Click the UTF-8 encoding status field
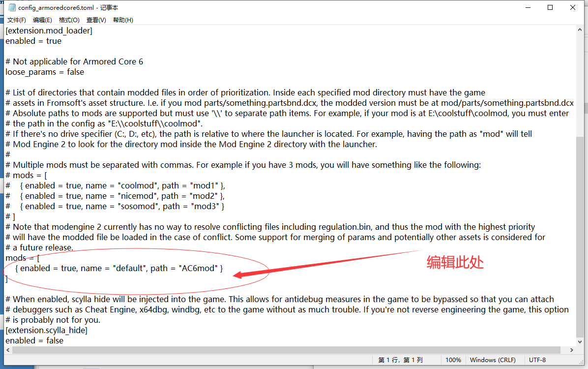588x369 pixels. tap(537, 360)
